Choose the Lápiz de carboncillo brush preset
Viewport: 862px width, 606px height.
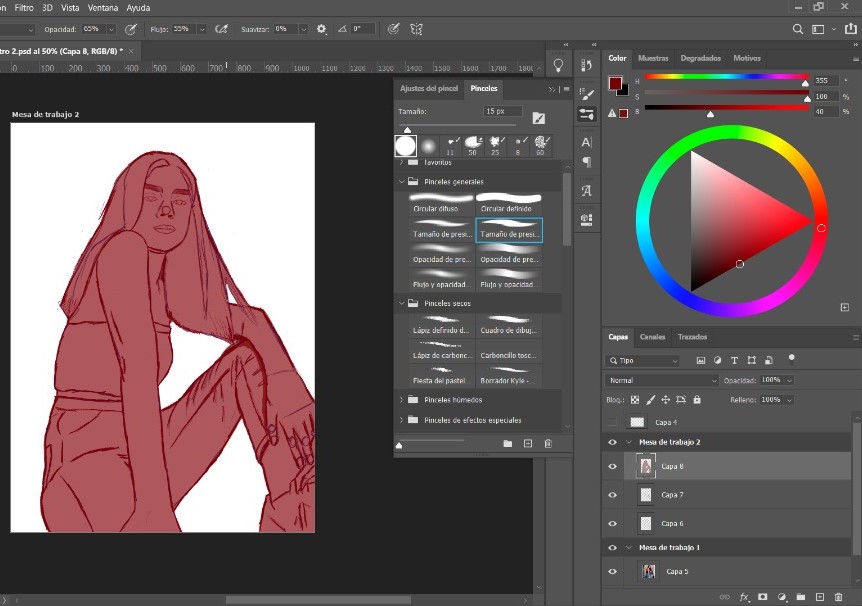tap(442, 350)
